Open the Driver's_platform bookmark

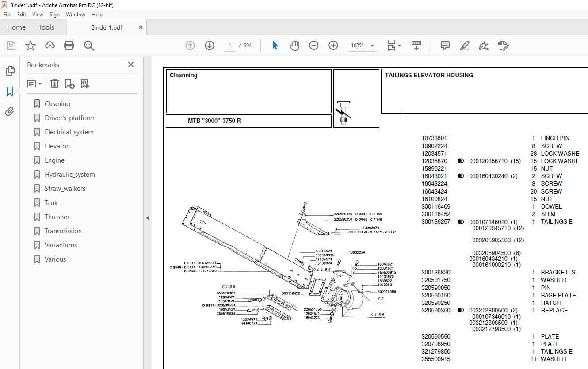tap(69, 118)
